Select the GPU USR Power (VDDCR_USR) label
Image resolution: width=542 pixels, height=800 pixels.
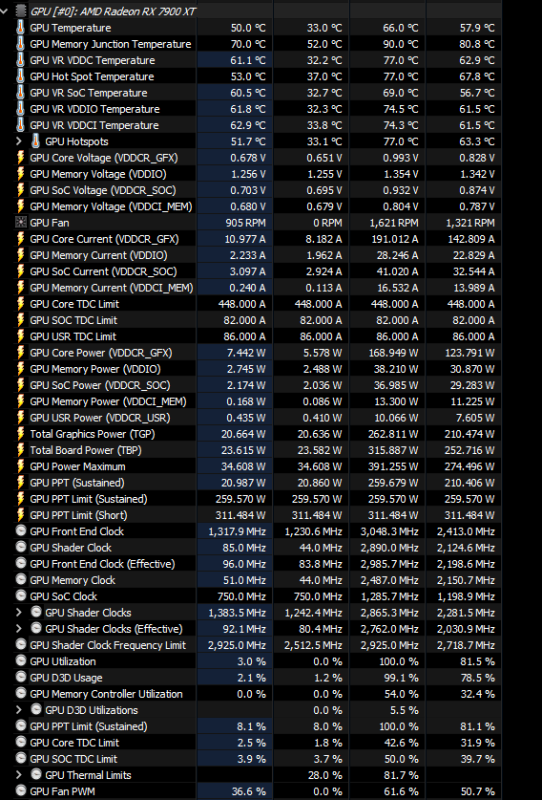[100, 418]
